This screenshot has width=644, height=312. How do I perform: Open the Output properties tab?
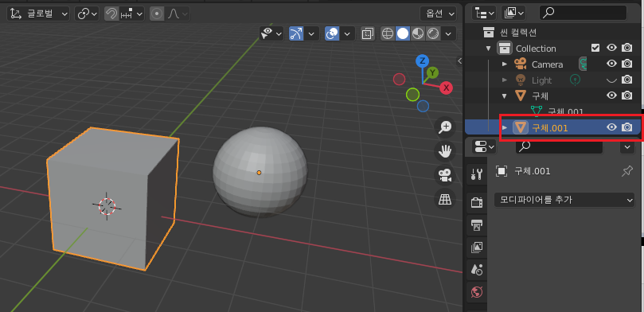pyautogui.click(x=476, y=224)
